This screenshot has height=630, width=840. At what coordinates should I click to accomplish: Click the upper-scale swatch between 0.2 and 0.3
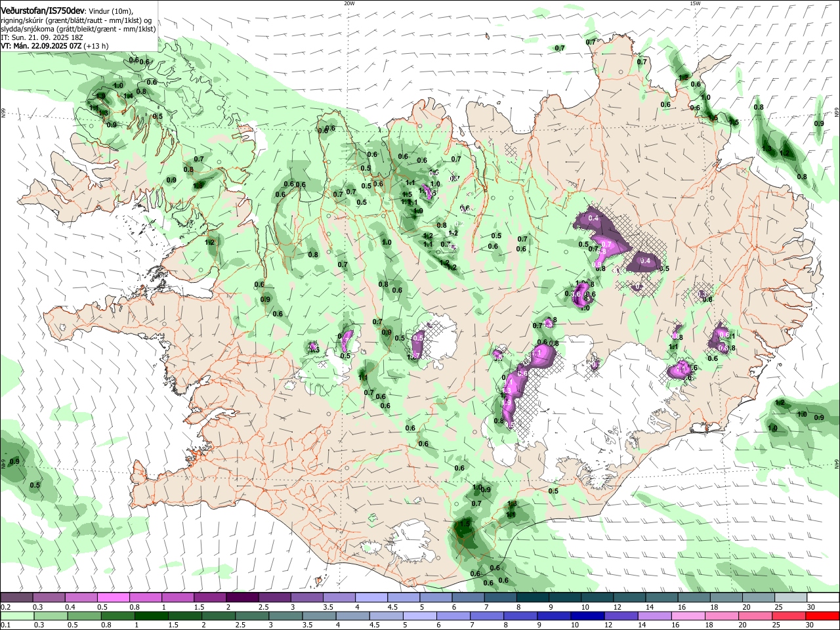pyautogui.click(x=17, y=598)
